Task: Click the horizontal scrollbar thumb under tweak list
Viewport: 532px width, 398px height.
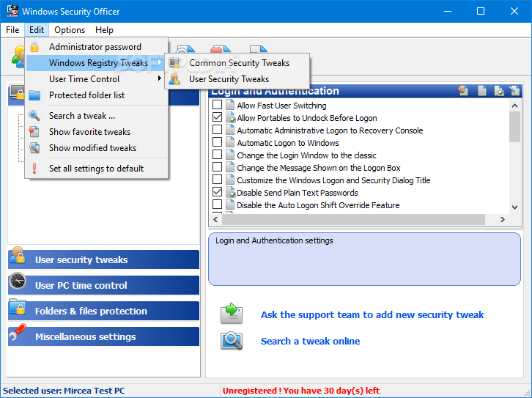Action: tap(353, 220)
